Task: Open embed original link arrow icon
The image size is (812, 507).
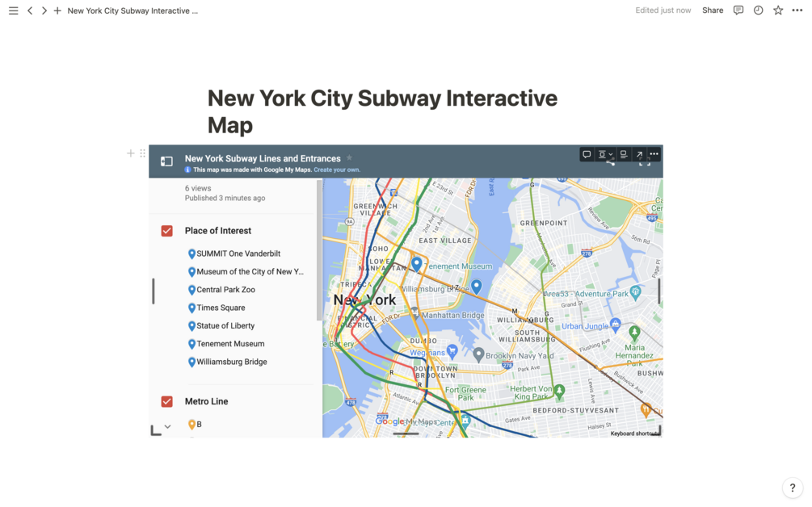Action: (640, 154)
